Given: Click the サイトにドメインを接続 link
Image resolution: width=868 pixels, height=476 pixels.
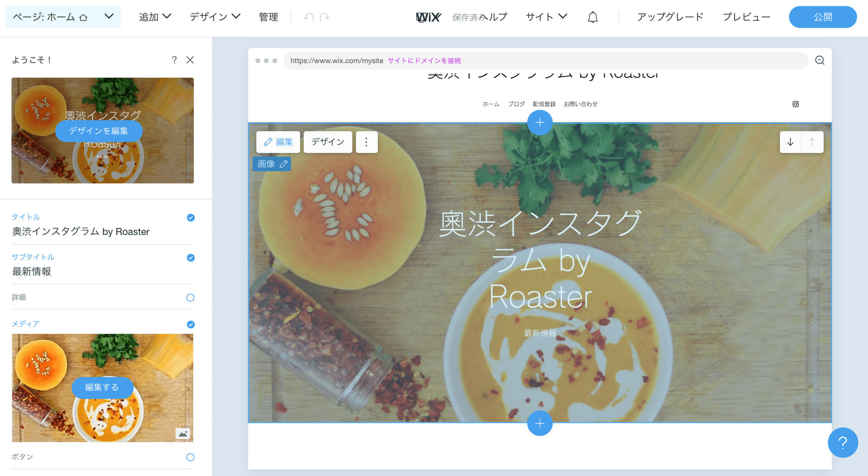Looking at the screenshot, I should pyautogui.click(x=424, y=61).
